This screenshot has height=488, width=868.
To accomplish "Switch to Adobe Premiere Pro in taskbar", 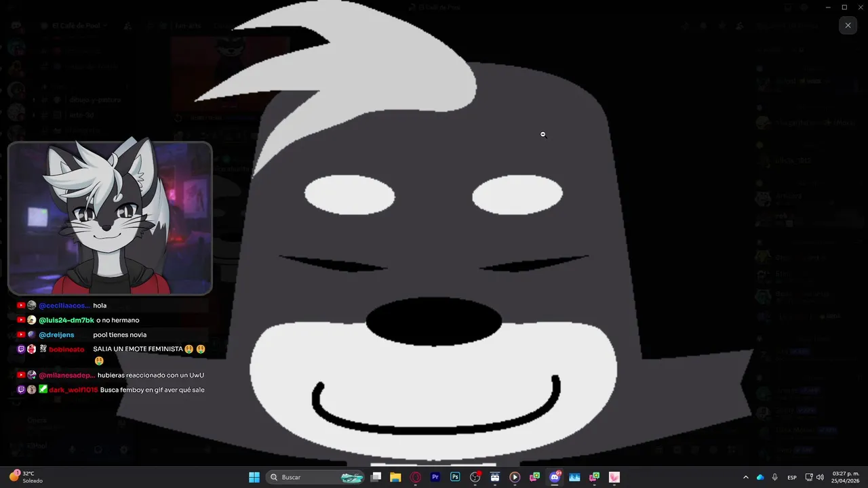I will (435, 477).
